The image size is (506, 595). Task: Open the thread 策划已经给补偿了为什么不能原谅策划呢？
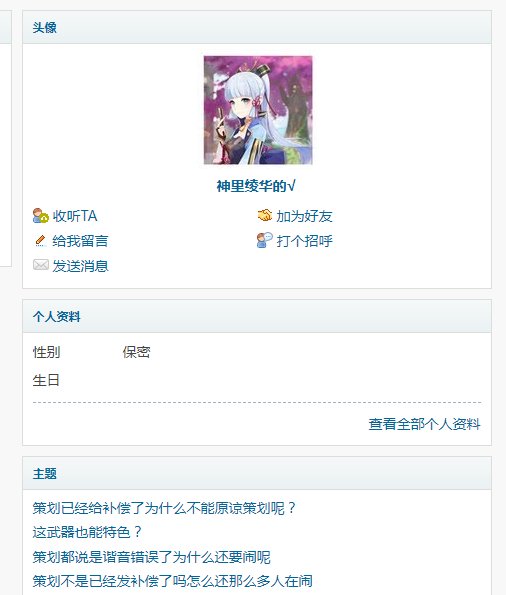coord(164,508)
